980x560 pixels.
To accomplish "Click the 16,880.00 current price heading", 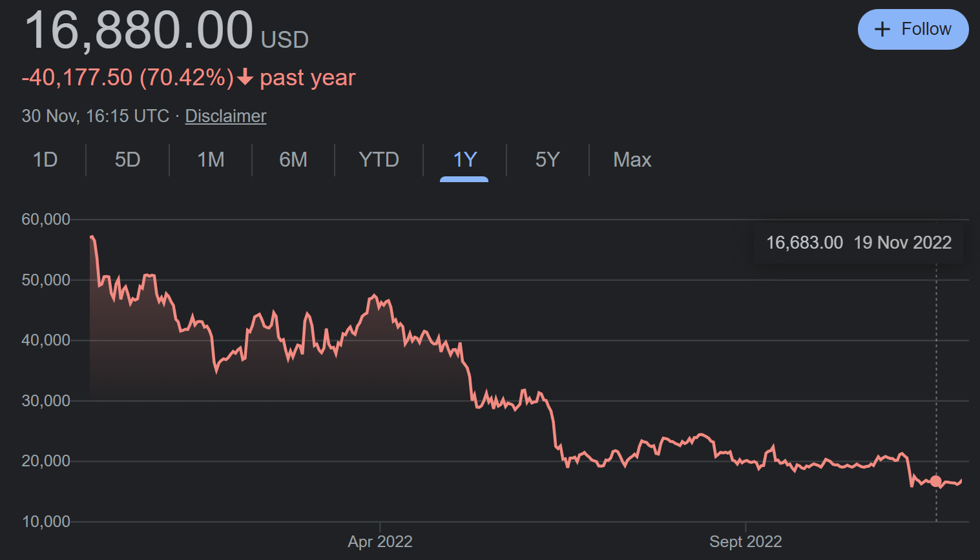I will (x=138, y=30).
